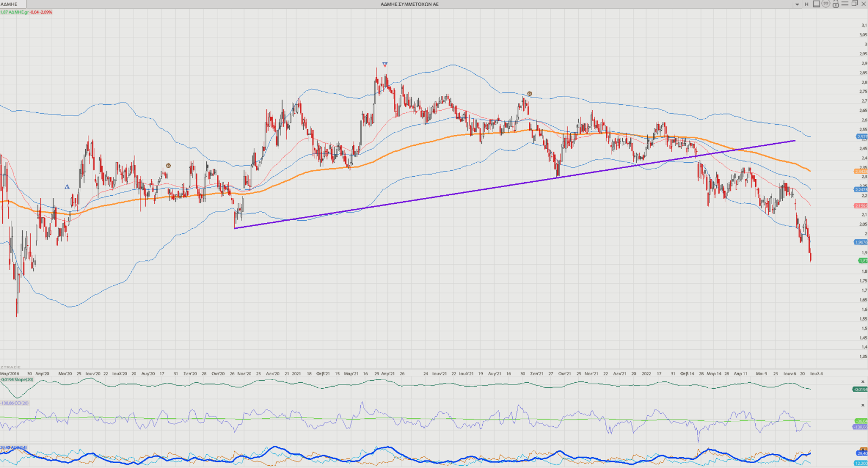The height and width of the screenshot is (468, 868).
Task: Click the orange dividend marker near Αυγ'20
Action: point(168,165)
